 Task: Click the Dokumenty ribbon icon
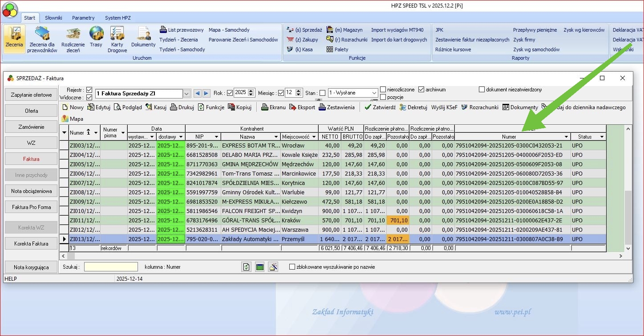click(x=143, y=36)
